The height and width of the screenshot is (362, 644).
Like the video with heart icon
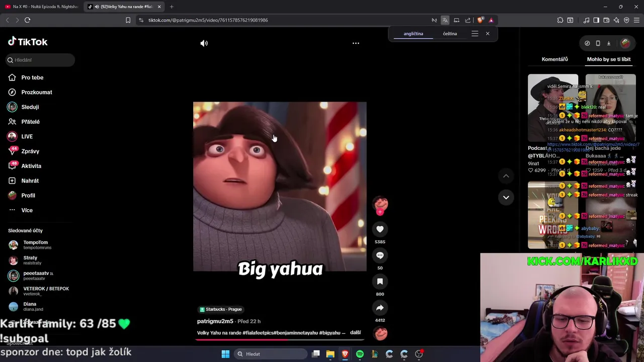[380, 229]
